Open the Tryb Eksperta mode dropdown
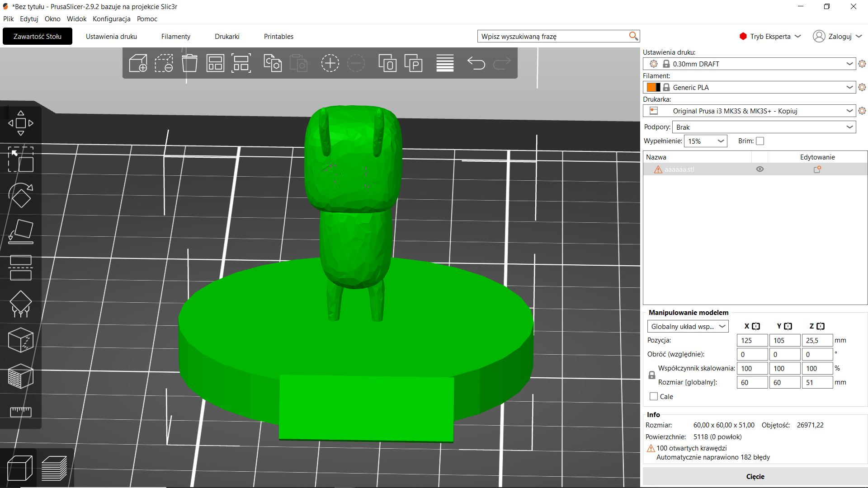The height and width of the screenshot is (488, 868). tap(770, 36)
